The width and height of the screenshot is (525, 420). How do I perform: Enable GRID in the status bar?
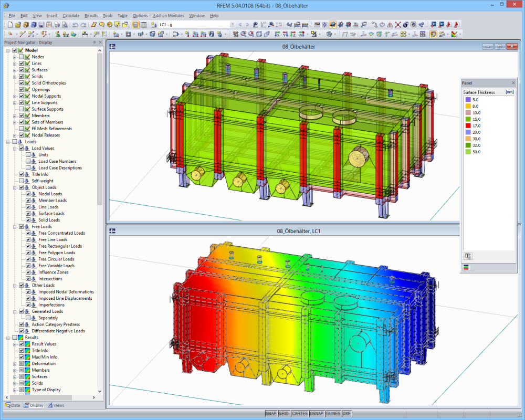click(x=283, y=414)
